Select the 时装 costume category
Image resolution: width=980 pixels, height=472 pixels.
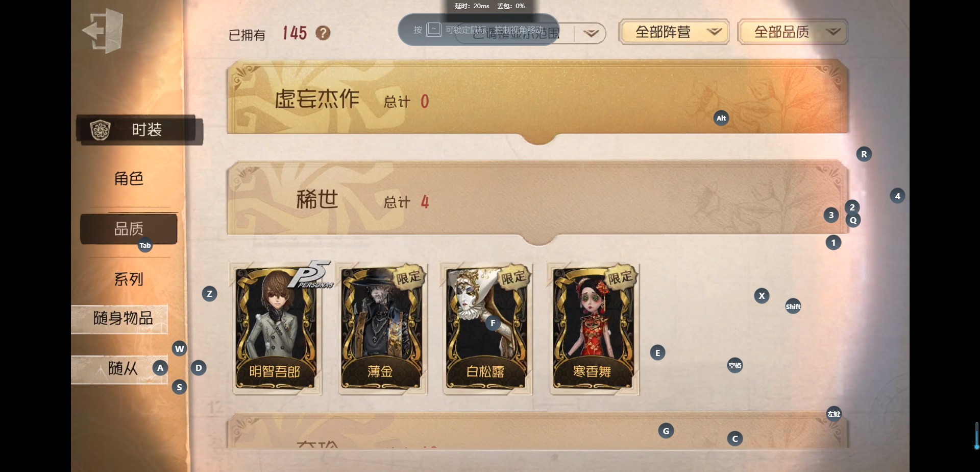(139, 130)
